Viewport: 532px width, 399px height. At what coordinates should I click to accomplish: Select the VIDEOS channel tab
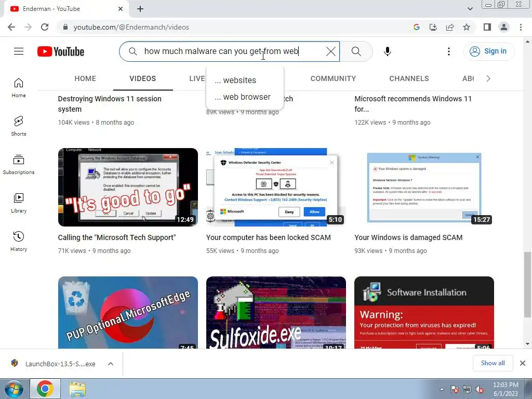click(143, 79)
